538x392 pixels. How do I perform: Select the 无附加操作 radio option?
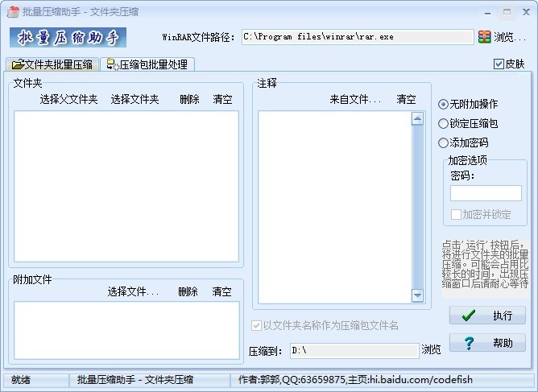[x=444, y=104]
